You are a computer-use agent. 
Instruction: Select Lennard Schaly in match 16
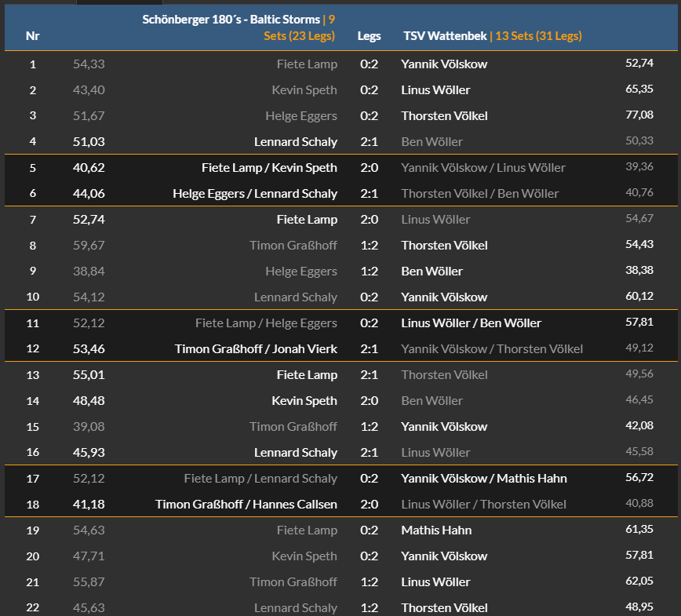295,453
